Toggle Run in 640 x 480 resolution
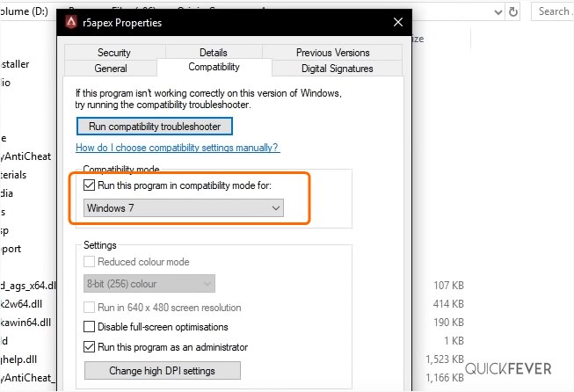The height and width of the screenshot is (392, 574). [90, 307]
